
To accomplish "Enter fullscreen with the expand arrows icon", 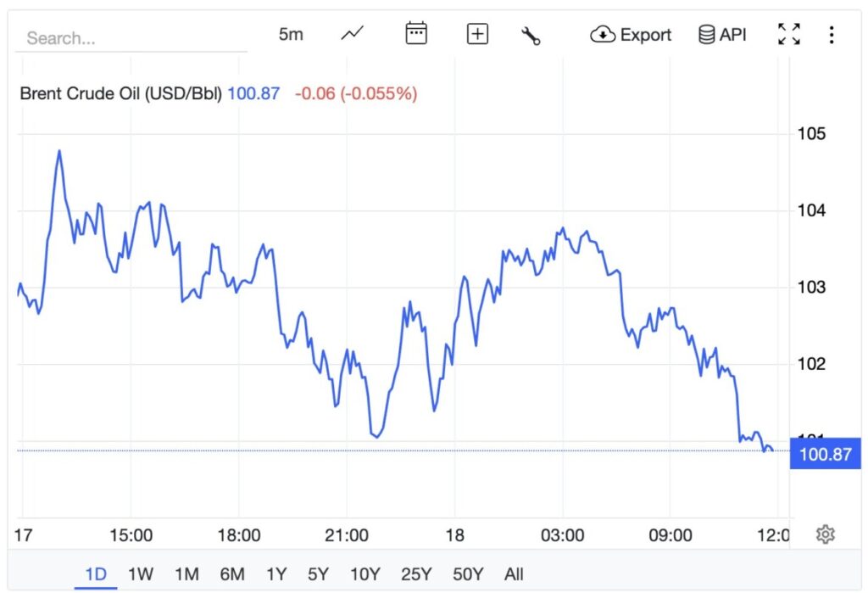I will (788, 34).
